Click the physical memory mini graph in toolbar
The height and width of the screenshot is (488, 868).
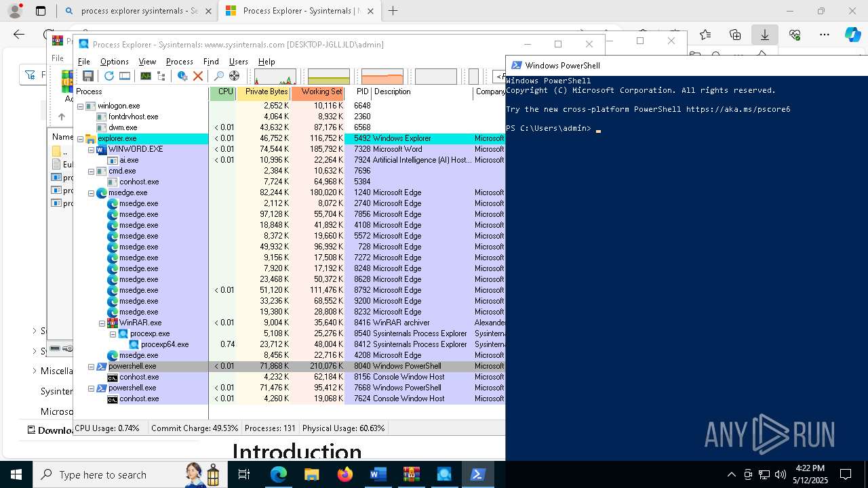tap(382, 76)
